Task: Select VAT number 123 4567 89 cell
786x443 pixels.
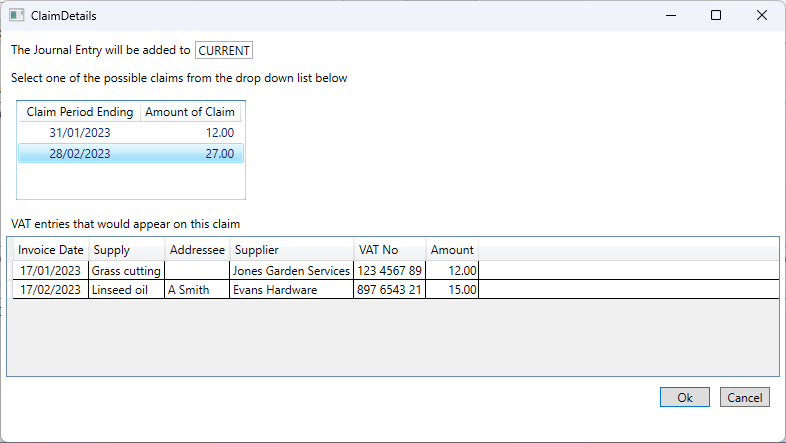Action: pyautogui.click(x=389, y=271)
